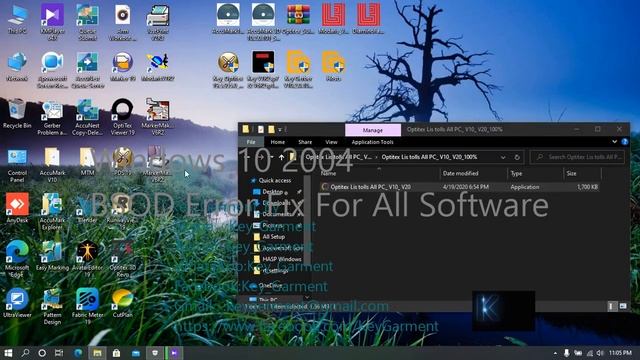
Task: Open Customize Quick Access Toolbar dropdown
Action: pos(280,130)
